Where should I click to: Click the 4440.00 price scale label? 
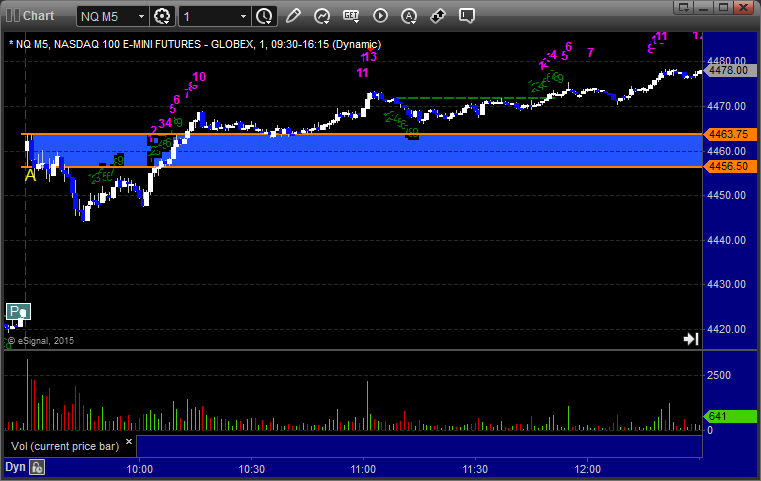click(x=727, y=240)
